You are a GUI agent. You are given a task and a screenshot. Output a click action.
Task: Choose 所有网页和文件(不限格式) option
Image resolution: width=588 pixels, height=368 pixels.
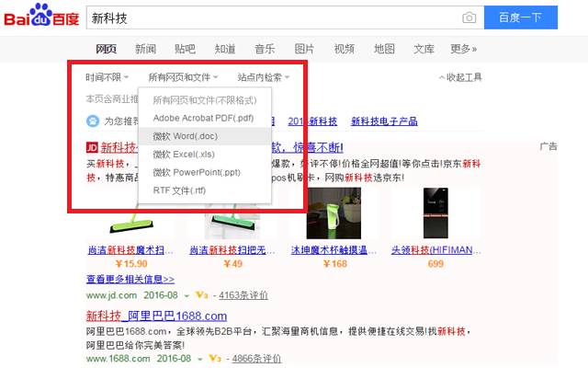tap(205, 100)
